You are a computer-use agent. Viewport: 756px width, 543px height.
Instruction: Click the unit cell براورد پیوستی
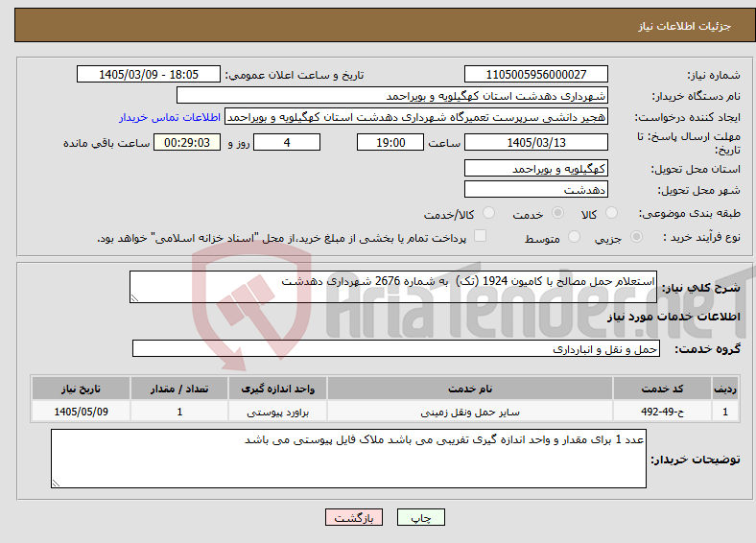277,412
